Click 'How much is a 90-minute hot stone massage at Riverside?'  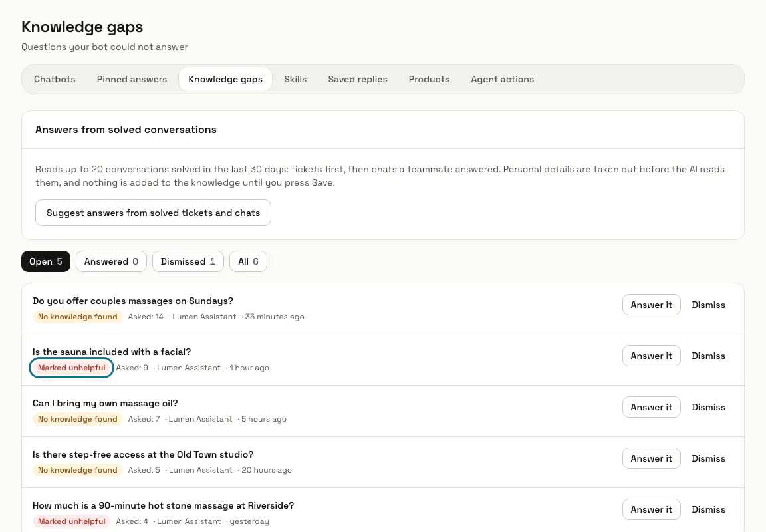coord(163,505)
